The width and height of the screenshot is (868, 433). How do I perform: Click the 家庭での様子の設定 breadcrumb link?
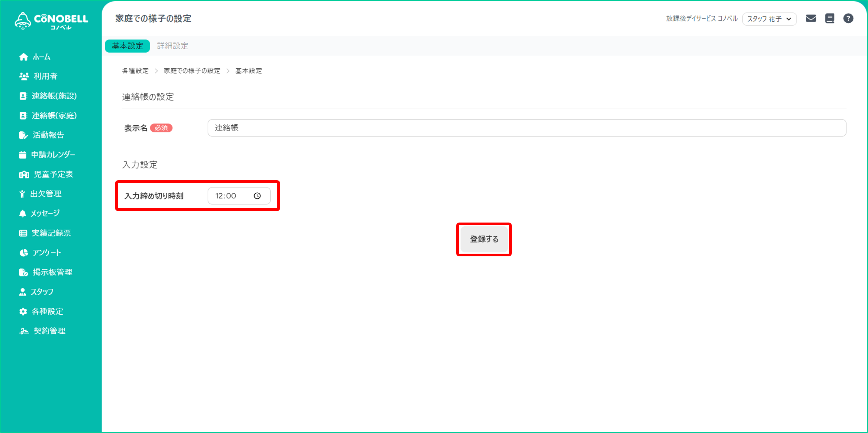192,71
